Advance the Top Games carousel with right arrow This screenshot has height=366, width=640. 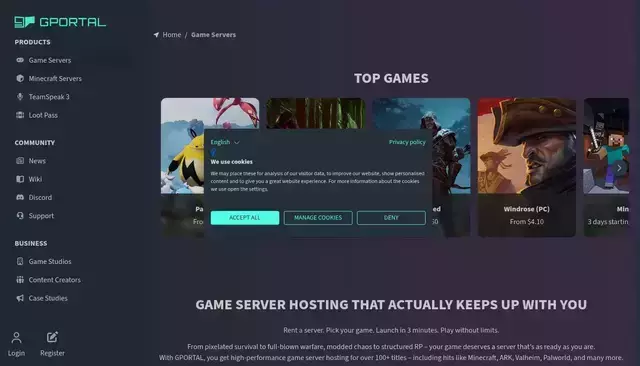(x=619, y=168)
